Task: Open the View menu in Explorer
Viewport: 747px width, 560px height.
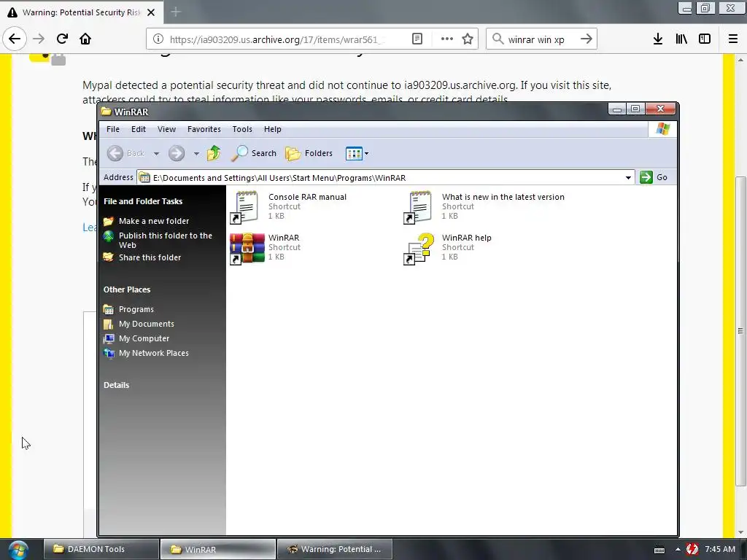Action: point(167,129)
